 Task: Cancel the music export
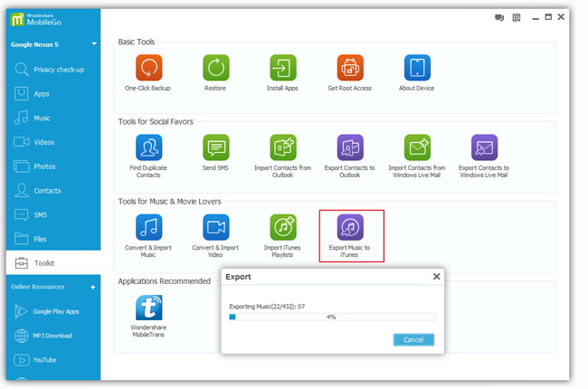tap(413, 340)
